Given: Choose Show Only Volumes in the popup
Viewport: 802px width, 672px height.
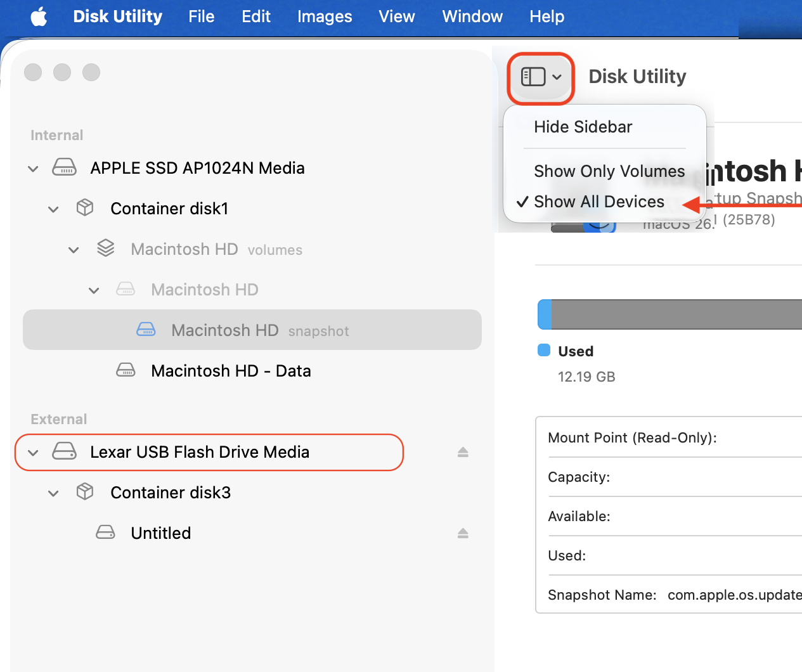Looking at the screenshot, I should [x=609, y=171].
